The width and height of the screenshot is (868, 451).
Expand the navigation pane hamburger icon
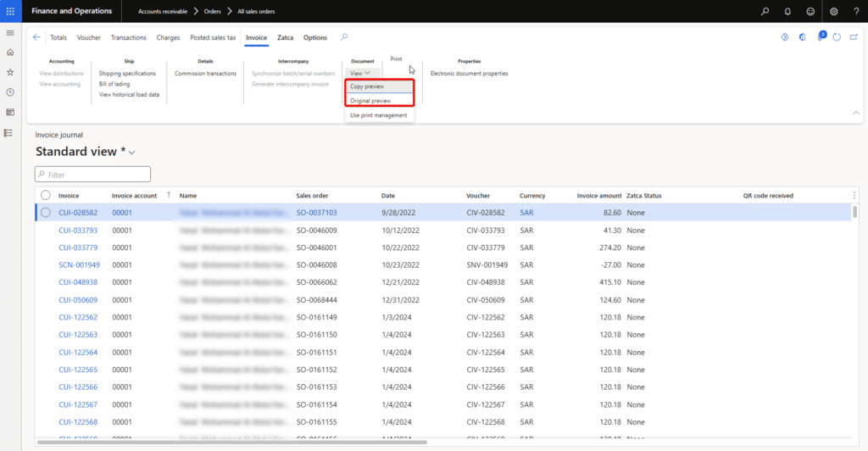(x=10, y=33)
